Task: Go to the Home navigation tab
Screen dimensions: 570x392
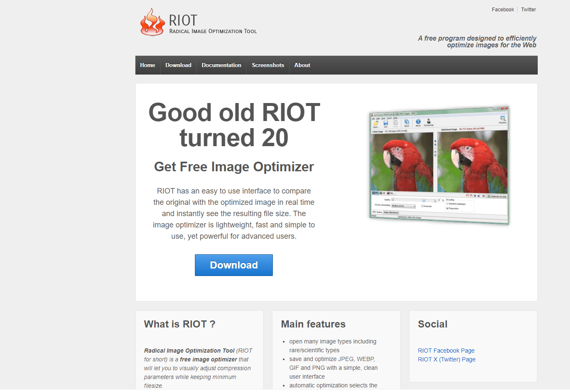Action: click(148, 65)
